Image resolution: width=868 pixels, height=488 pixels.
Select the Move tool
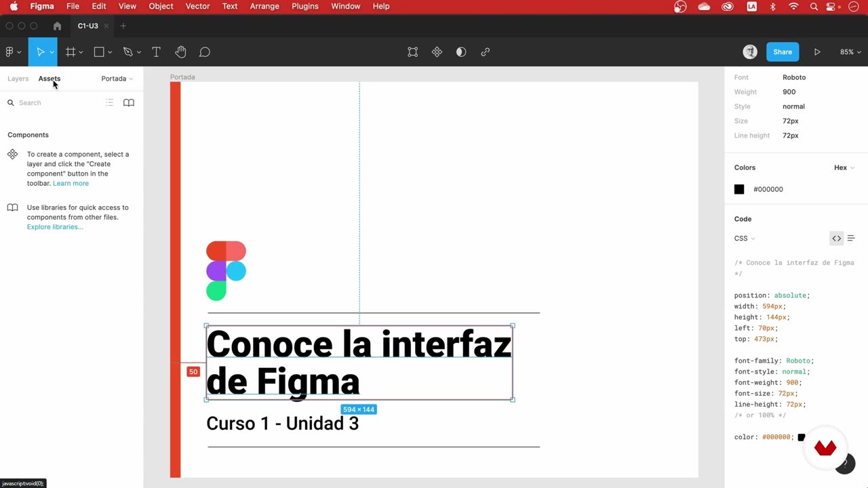(x=40, y=52)
